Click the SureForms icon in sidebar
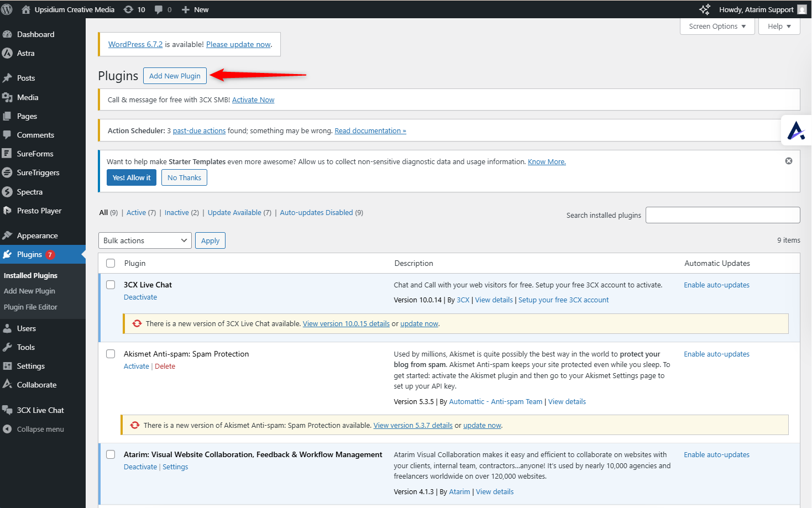The width and height of the screenshot is (812, 508). 7,154
